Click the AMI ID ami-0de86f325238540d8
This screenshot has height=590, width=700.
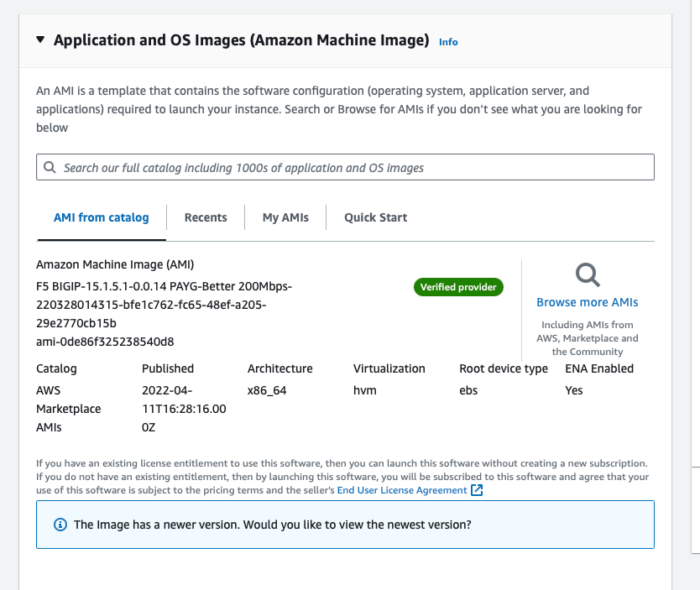(x=105, y=342)
